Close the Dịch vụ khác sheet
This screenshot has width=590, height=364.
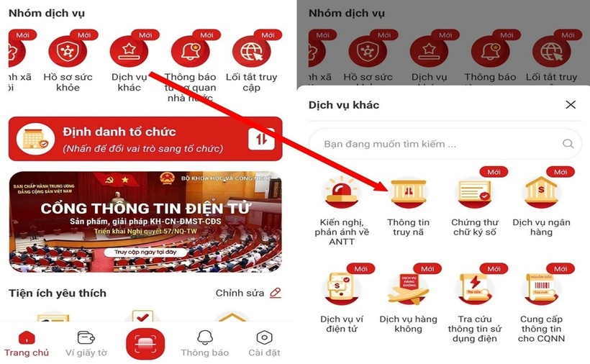(x=571, y=104)
